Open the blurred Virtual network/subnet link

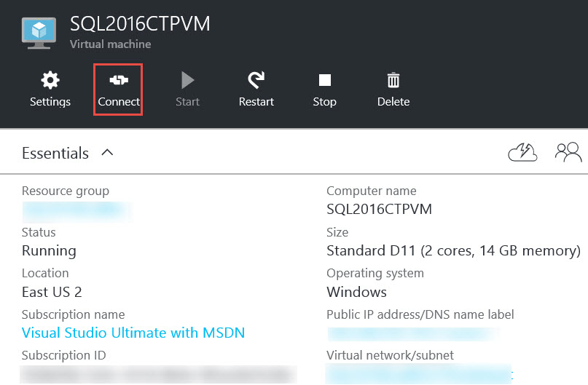pos(419,374)
